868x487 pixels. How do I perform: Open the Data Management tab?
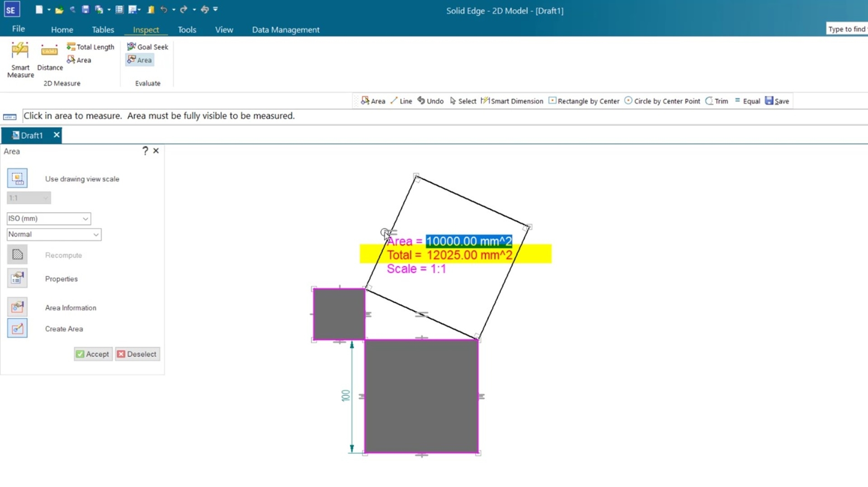pos(285,29)
